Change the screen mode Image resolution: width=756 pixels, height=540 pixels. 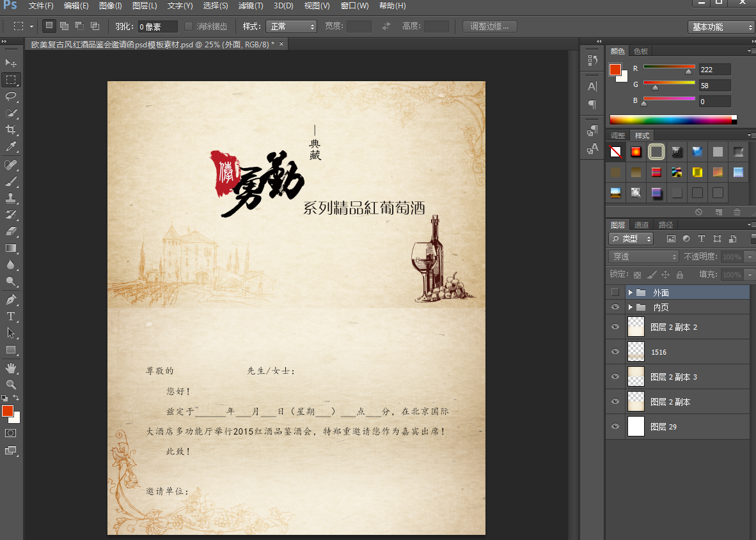[x=11, y=451]
